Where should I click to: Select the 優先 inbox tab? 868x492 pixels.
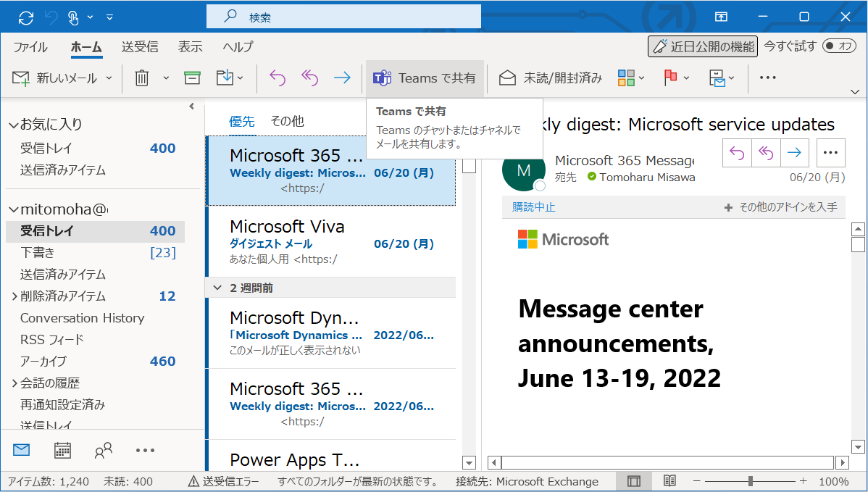[242, 121]
